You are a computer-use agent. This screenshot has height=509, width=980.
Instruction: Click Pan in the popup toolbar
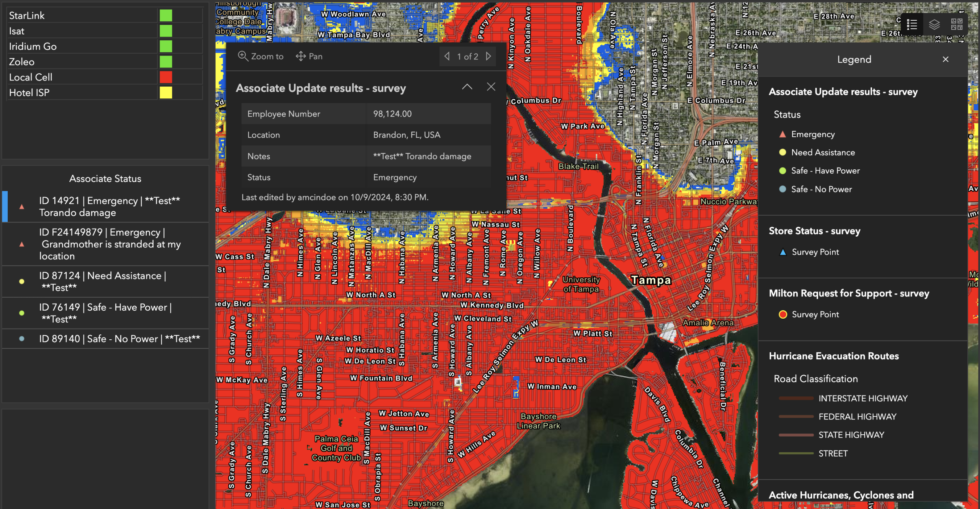309,56
